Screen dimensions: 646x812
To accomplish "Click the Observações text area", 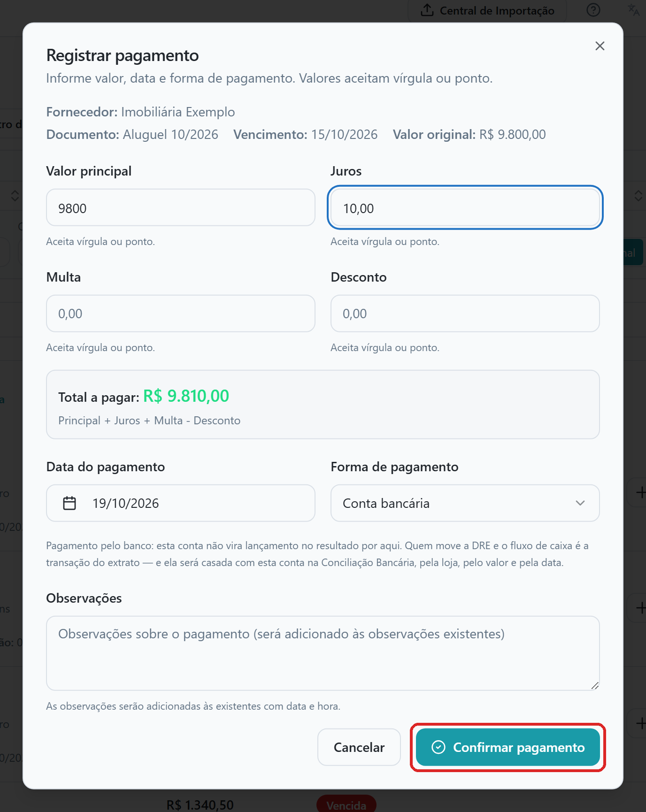I will pyautogui.click(x=323, y=653).
